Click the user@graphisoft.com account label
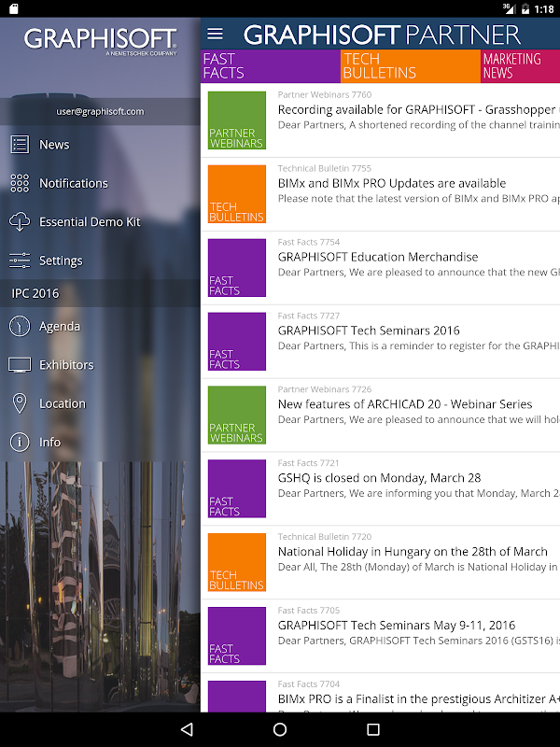The image size is (560, 747). point(100,111)
